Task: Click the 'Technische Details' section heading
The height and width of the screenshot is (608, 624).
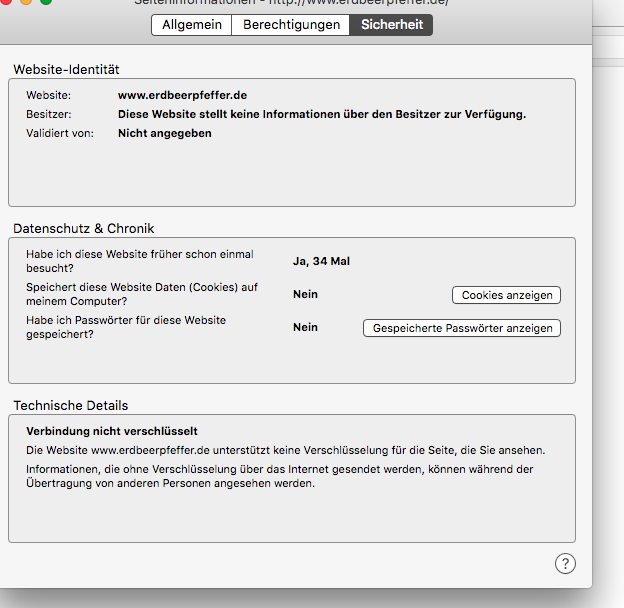Action: 71,405
